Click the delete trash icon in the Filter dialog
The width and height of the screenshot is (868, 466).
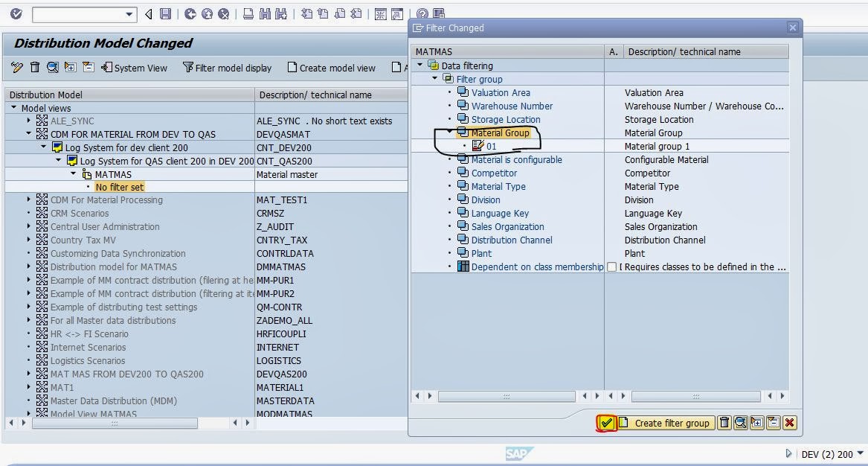(724, 422)
